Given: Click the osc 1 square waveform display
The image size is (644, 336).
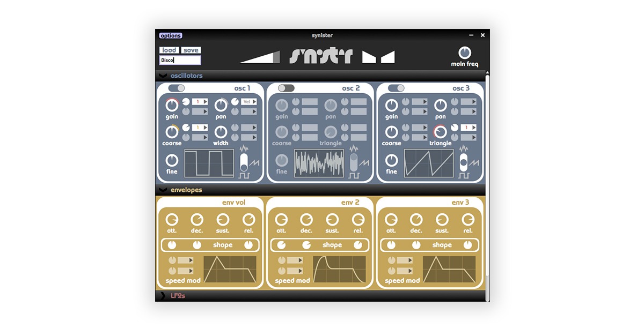Looking at the screenshot, I should [x=209, y=163].
